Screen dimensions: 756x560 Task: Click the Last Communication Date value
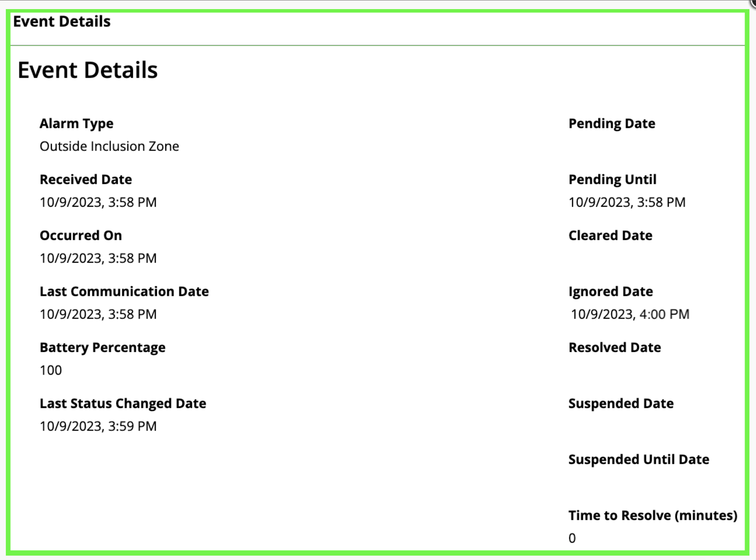[x=98, y=314]
